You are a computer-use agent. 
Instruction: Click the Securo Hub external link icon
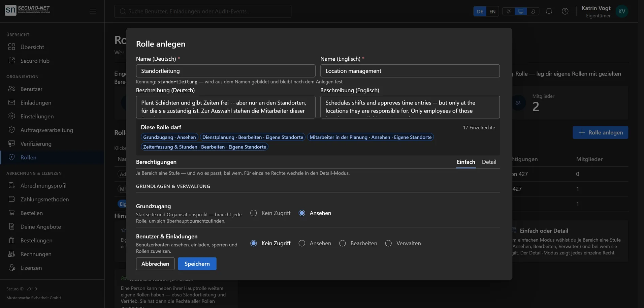(x=12, y=61)
